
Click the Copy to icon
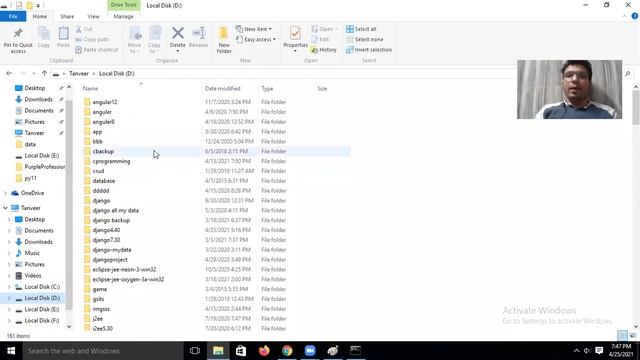[155, 33]
